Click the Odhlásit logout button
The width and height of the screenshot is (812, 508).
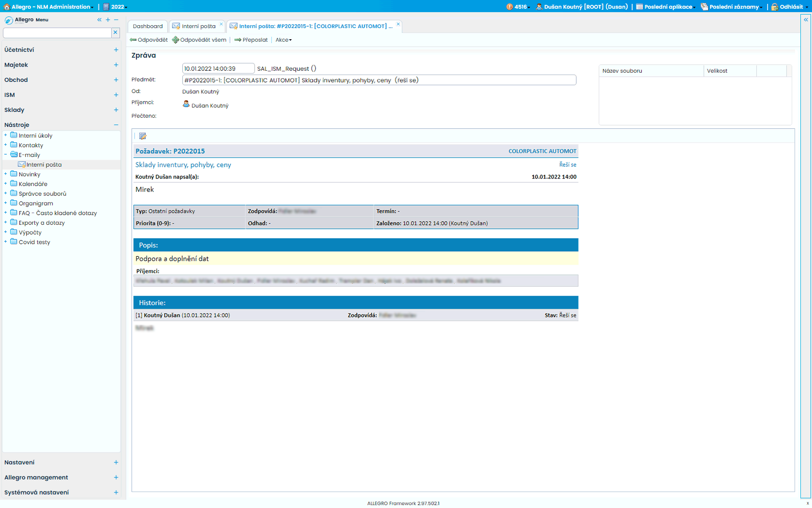point(791,7)
